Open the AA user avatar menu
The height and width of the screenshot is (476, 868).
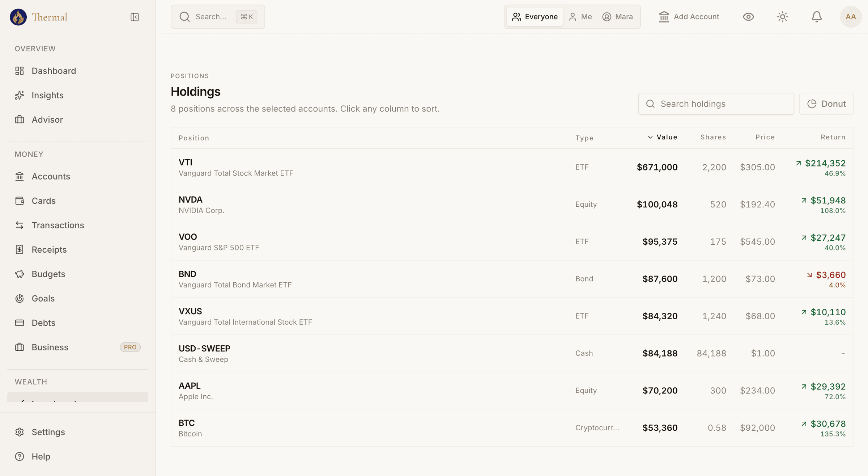(x=851, y=17)
